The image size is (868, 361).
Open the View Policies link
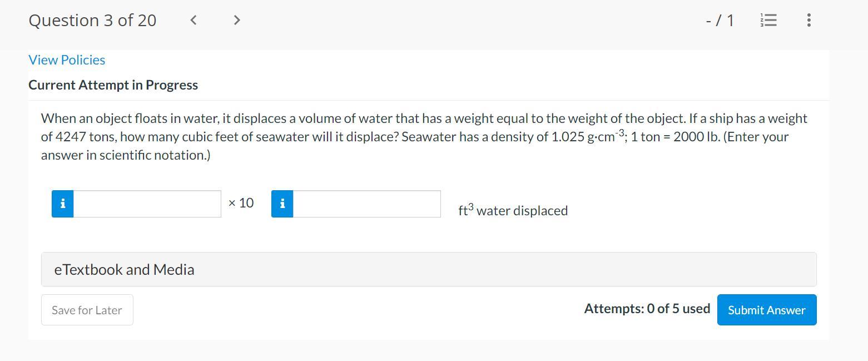coord(67,60)
